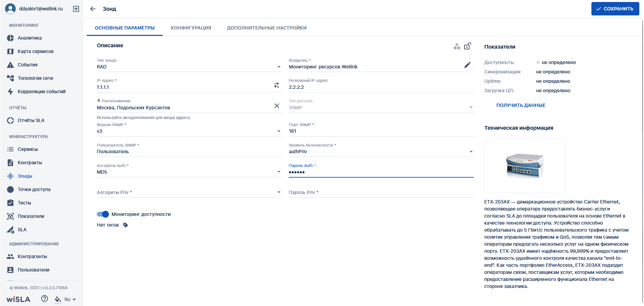The image size is (644, 306).
Task: Click the swap IP addresses icon
Action: pos(277,85)
